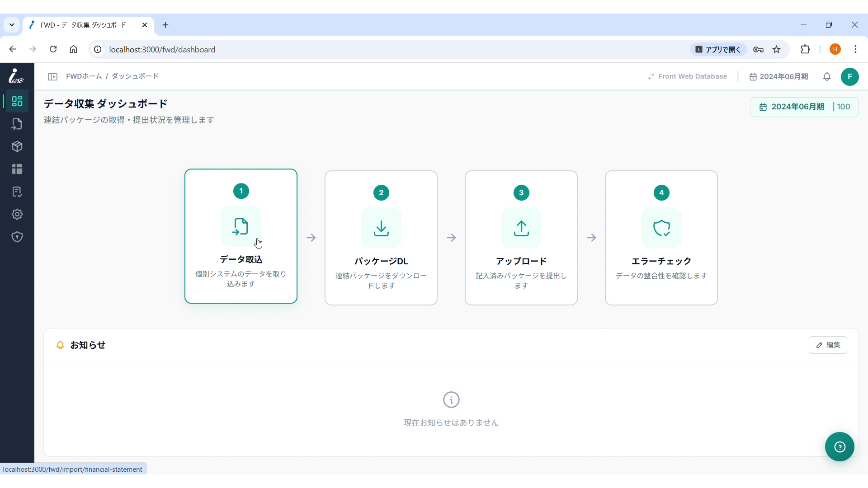Viewport: 868px width, 488px height.
Task: Click the data import sidebar icon
Action: (17, 124)
